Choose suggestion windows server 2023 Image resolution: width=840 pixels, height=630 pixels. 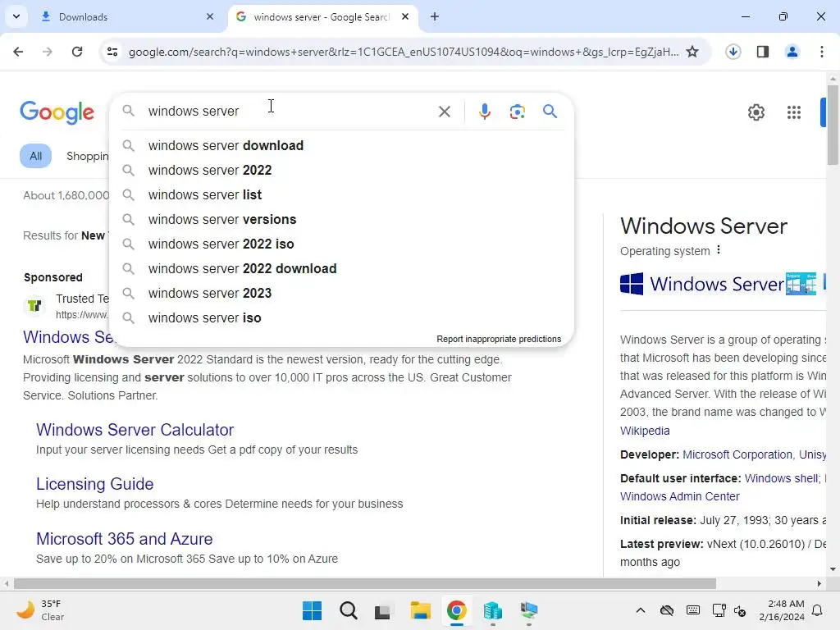tap(342, 294)
